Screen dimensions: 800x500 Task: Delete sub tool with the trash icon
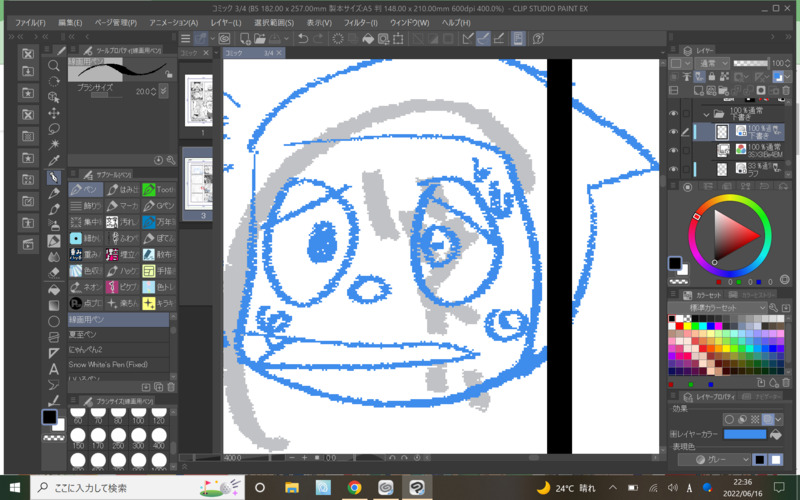pos(171,387)
